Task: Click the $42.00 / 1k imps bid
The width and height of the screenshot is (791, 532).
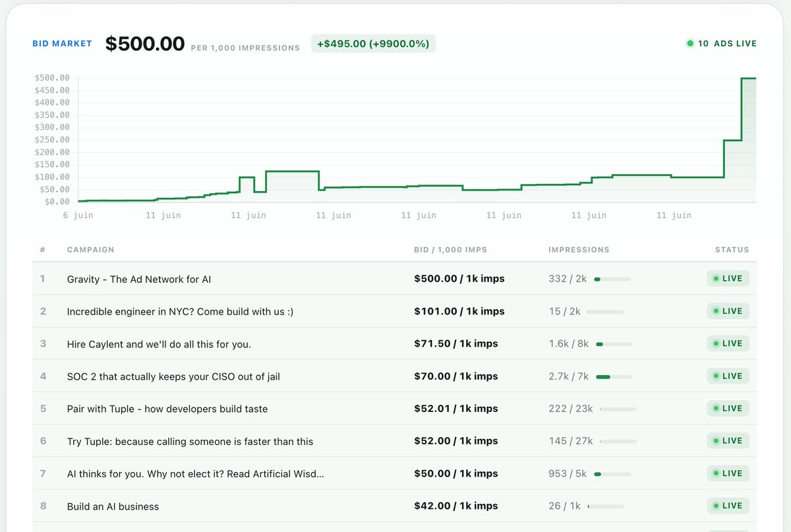Action: click(x=456, y=506)
